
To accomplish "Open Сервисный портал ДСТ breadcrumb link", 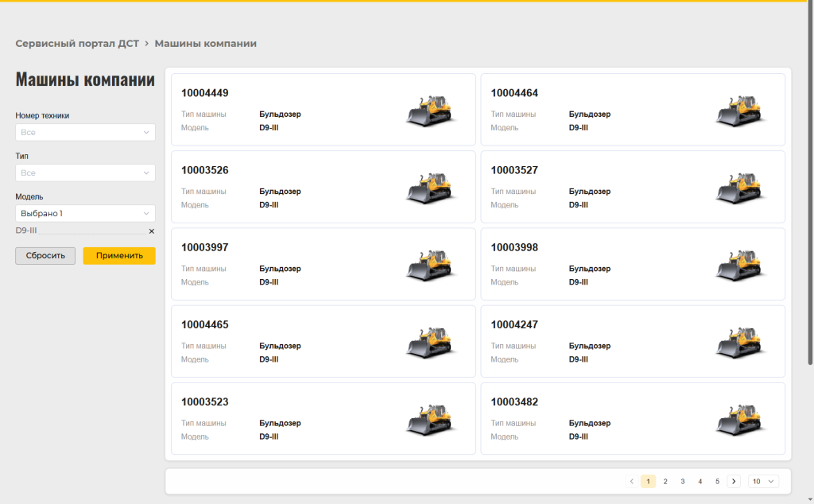I will 77,44.
